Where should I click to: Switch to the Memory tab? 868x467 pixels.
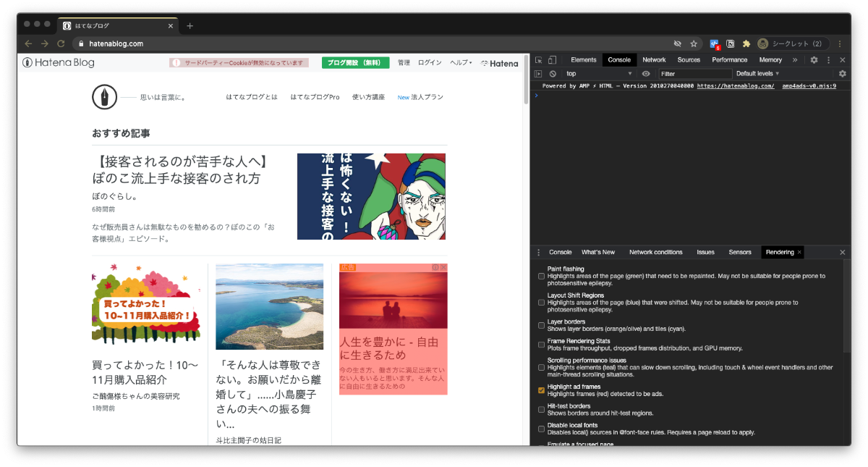pyautogui.click(x=770, y=60)
